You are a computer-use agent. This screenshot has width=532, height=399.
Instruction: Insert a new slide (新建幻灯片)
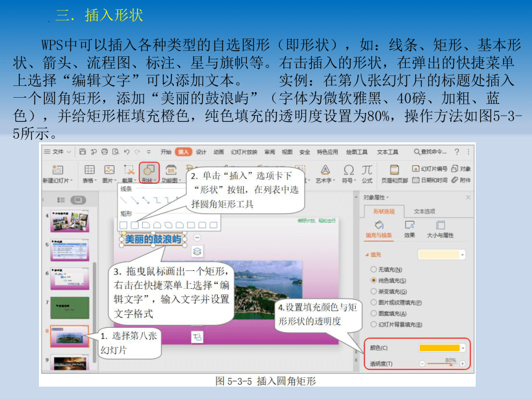(x=58, y=174)
